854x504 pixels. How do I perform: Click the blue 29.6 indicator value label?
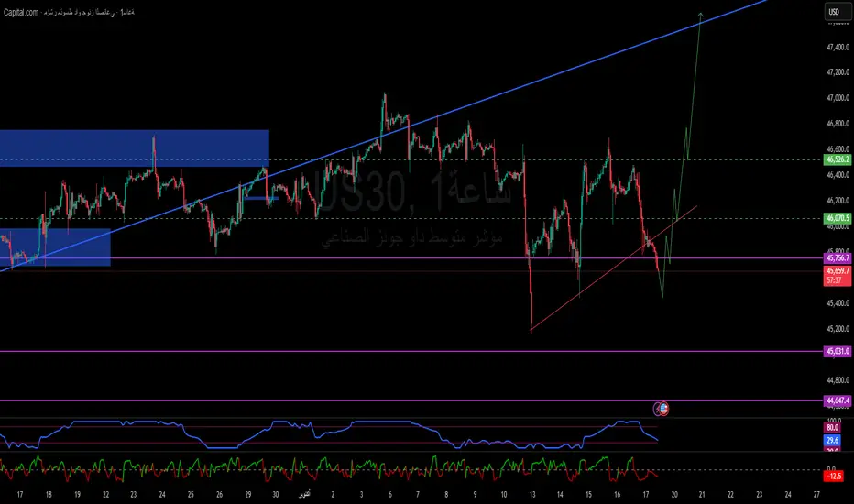coord(832,440)
